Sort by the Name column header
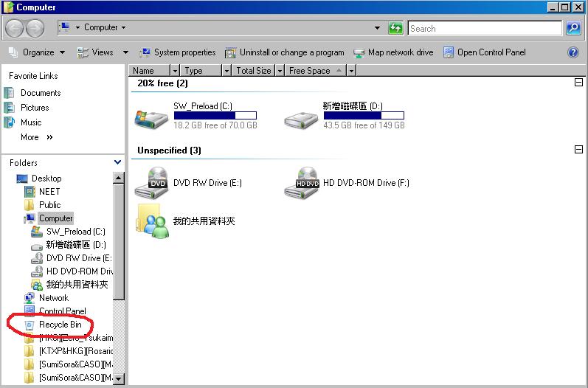Viewport: 588px width, 388px height. [x=150, y=71]
